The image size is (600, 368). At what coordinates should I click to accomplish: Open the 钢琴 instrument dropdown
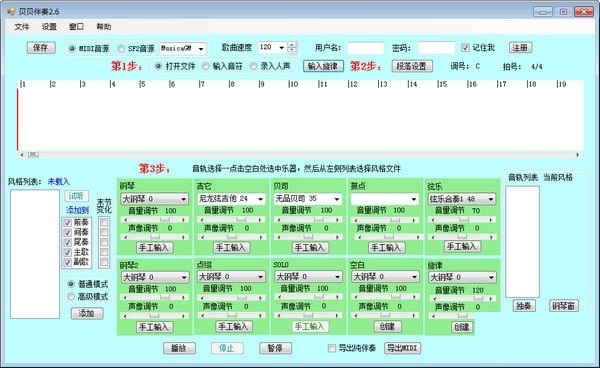pos(154,199)
